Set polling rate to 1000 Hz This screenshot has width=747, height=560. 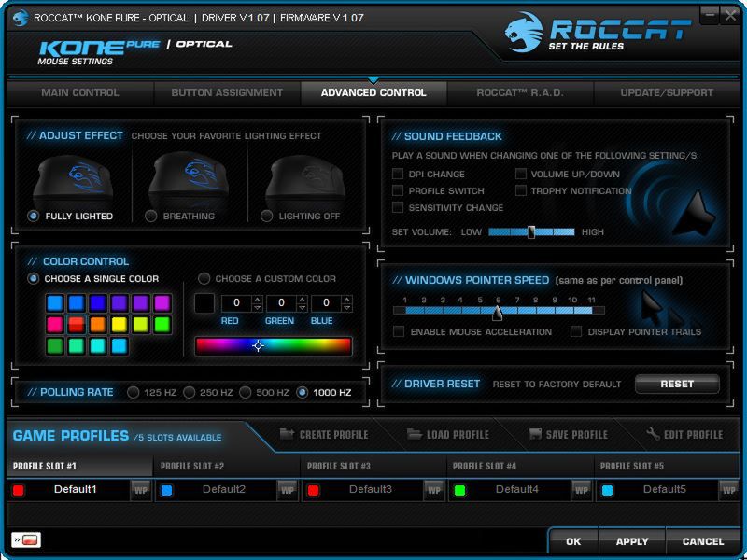click(302, 392)
